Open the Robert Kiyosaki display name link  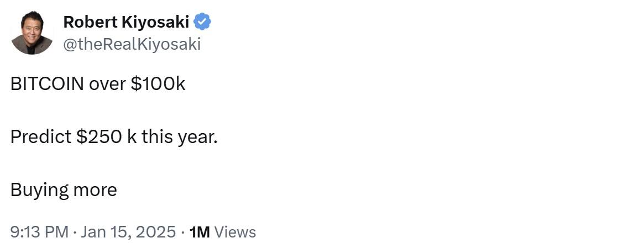126,22
